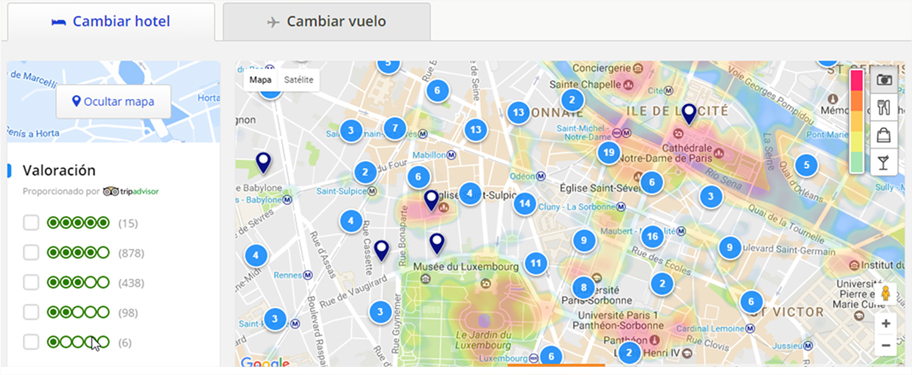This screenshot has height=375, width=912.
Task: Click the red top of heatmap legend
Action: coord(856,80)
